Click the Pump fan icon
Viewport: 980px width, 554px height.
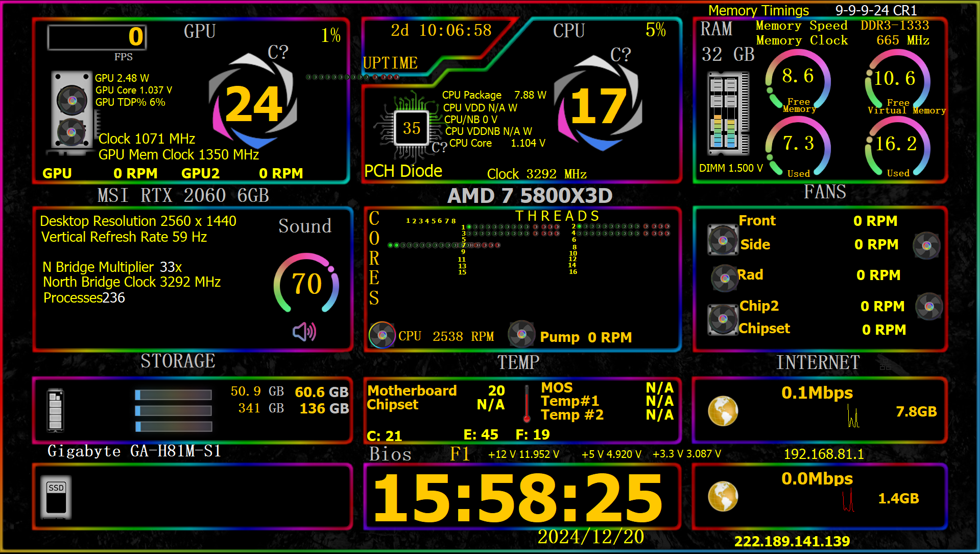coord(521,334)
